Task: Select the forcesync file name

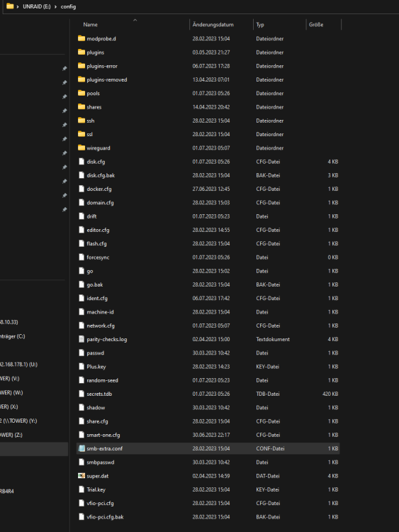Action: [x=98, y=257]
